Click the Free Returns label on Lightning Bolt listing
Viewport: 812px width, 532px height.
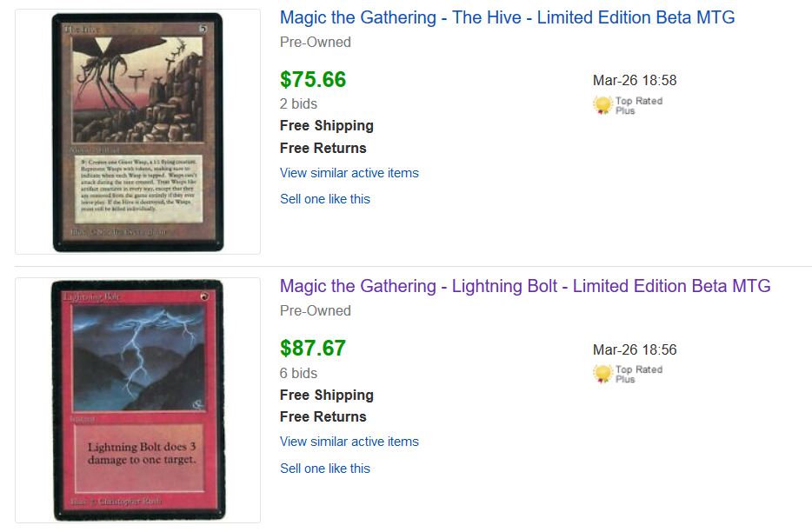pyautogui.click(x=323, y=417)
